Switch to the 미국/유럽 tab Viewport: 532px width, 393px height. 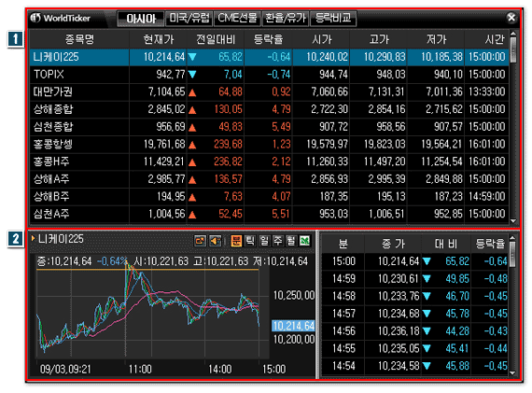tap(189, 19)
